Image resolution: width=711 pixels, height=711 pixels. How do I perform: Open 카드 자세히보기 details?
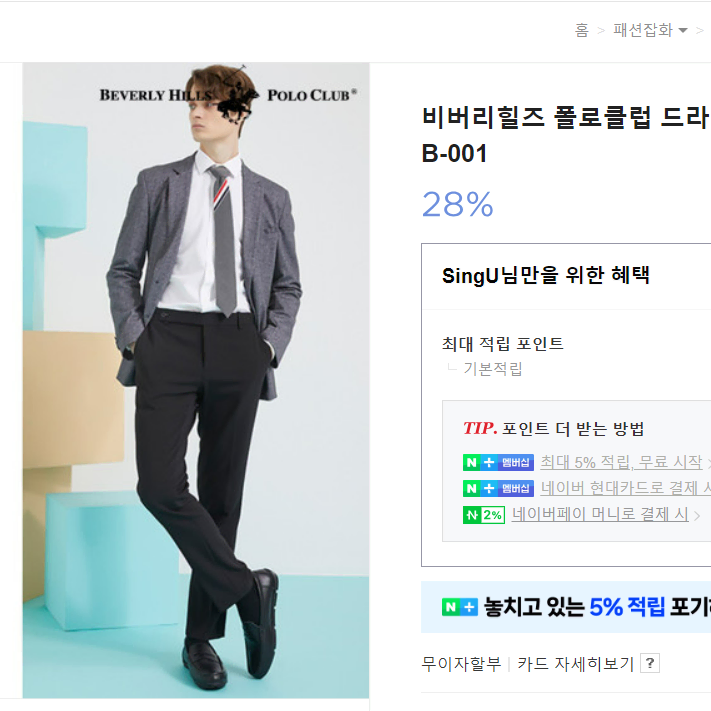pos(575,664)
